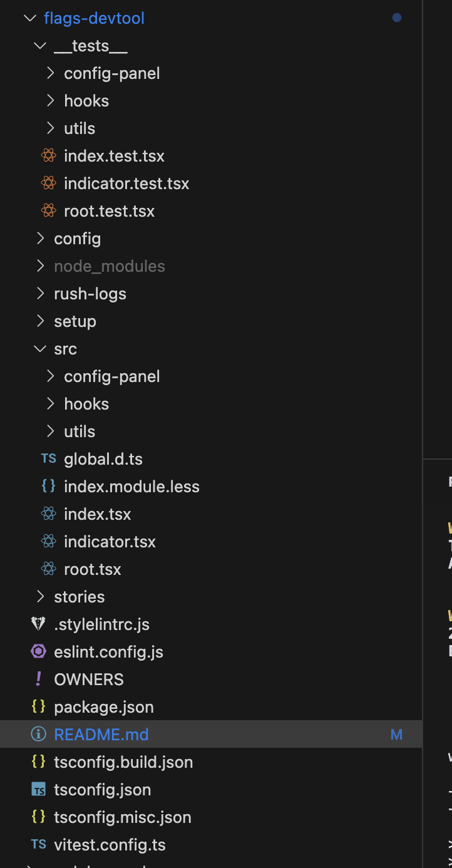Viewport: 452px width, 868px height.
Task: Click React icon beside root.tsx
Action: pos(48,569)
